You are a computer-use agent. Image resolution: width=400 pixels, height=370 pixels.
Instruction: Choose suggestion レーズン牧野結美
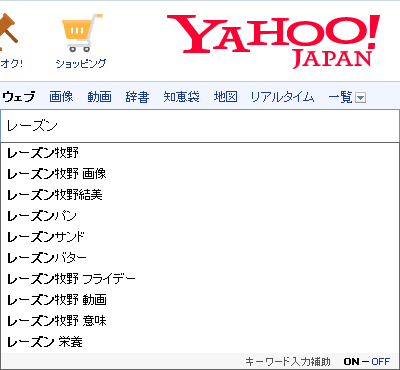click(x=200, y=195)
